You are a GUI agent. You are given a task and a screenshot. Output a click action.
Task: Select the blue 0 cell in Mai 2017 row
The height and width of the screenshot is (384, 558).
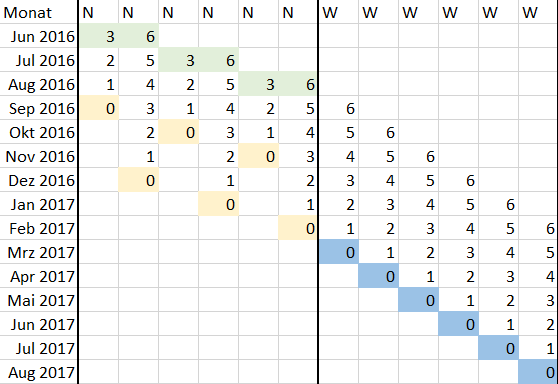[418, 300]
